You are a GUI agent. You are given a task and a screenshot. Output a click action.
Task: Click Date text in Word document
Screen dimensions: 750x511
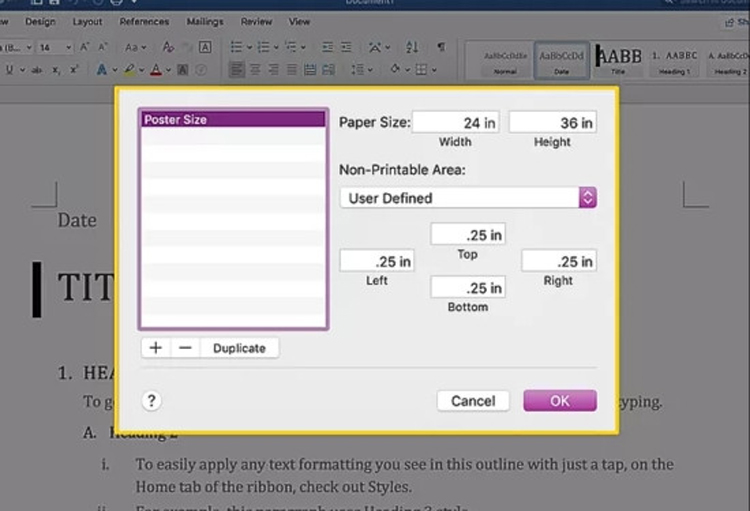(x=77, y=220)
